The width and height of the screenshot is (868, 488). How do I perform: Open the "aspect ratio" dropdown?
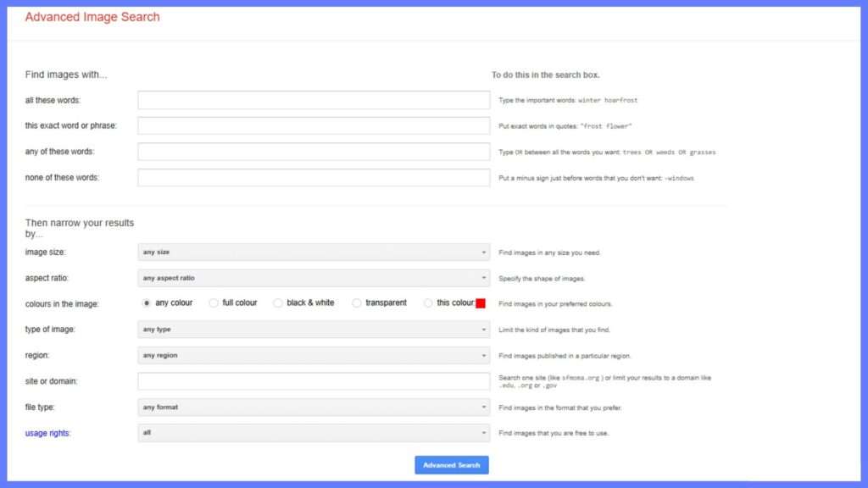click(314, 277)
